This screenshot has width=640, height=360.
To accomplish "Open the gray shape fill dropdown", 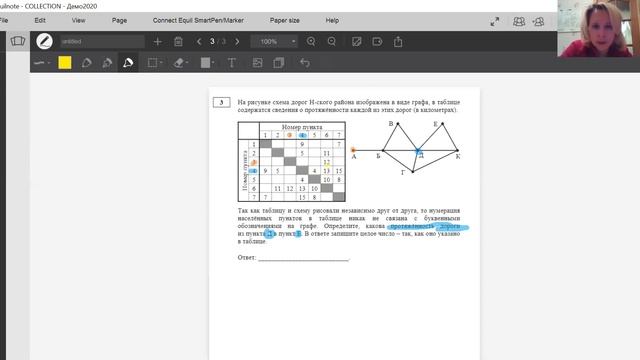I will 207,63.
